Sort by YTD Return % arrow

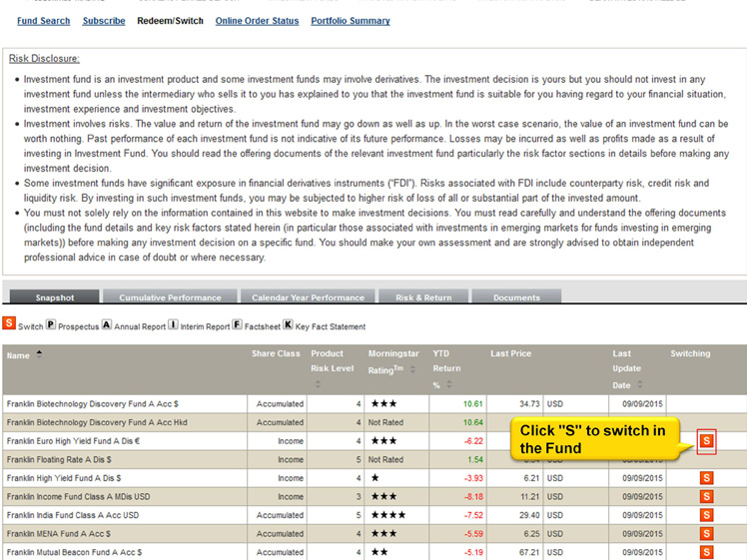(448, 384)
